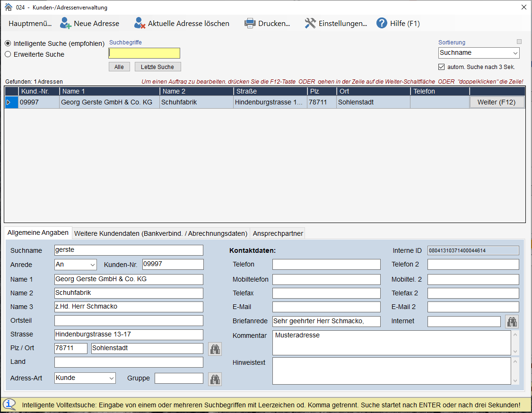
Task: Click Name 2 field with Schuhfabrik
Action: 129,293
